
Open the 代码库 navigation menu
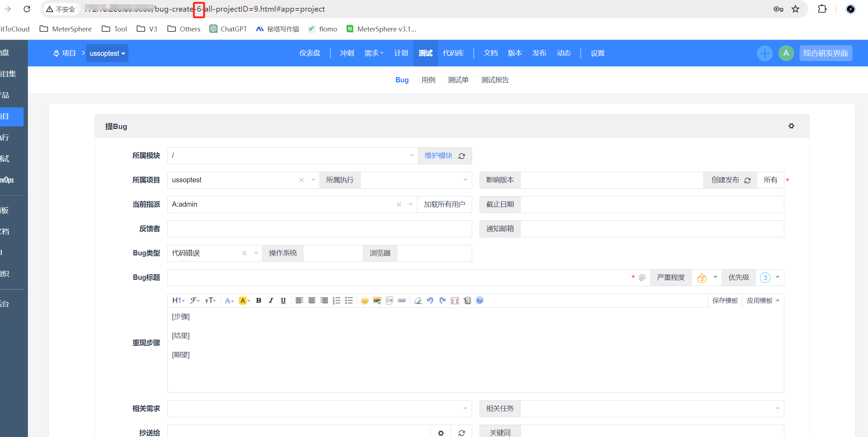453,53
